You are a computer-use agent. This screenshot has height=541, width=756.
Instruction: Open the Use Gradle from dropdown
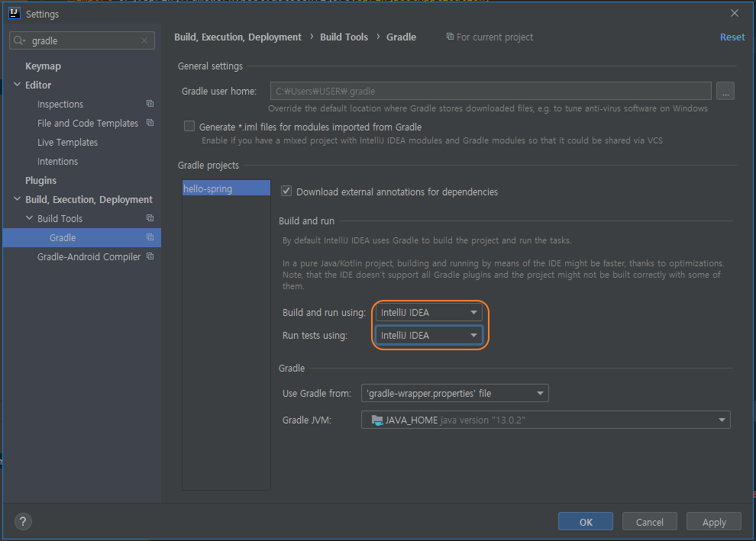454,393
